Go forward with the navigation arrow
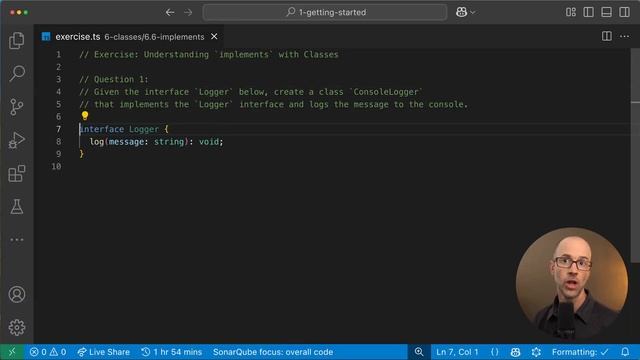Image resolution: width=640 pixels, height=360 pixels. [x=188, y=12]
